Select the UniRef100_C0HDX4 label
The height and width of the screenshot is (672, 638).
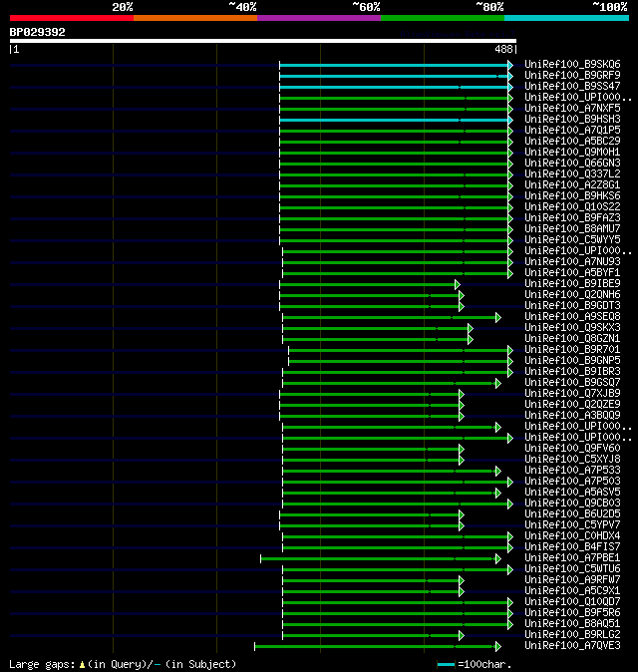572,536
